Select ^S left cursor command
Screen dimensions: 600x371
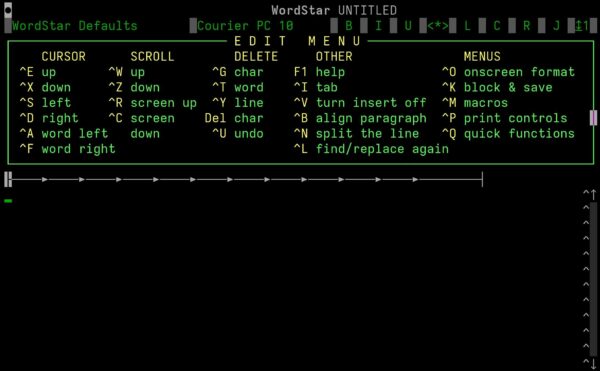pyautogui.click(x=45, y=103)
